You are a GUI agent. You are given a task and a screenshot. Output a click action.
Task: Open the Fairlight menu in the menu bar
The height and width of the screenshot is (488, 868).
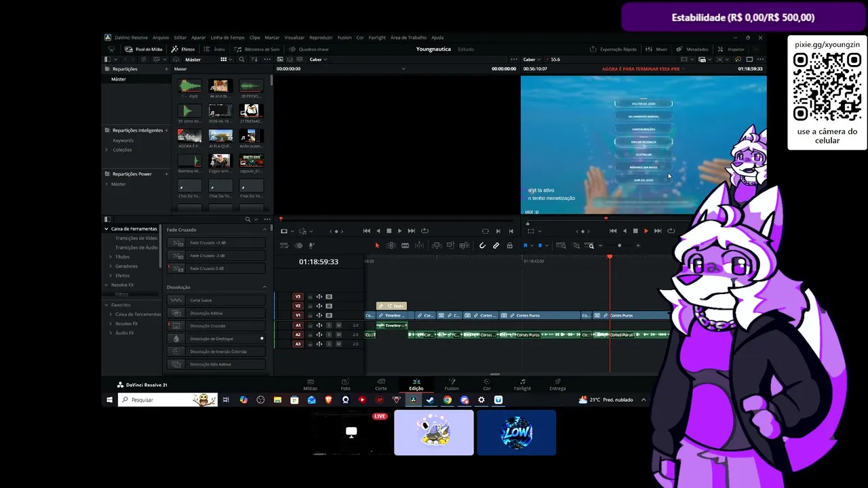(377, 37)
